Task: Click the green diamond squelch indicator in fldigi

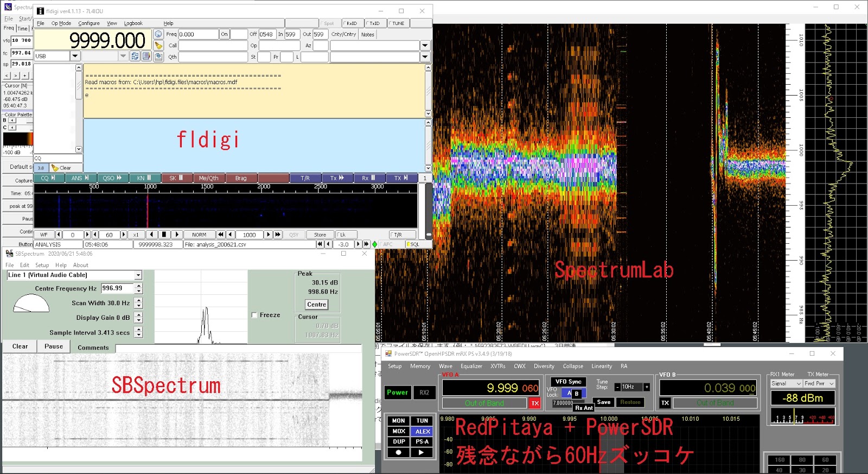Action: (374, 244)
